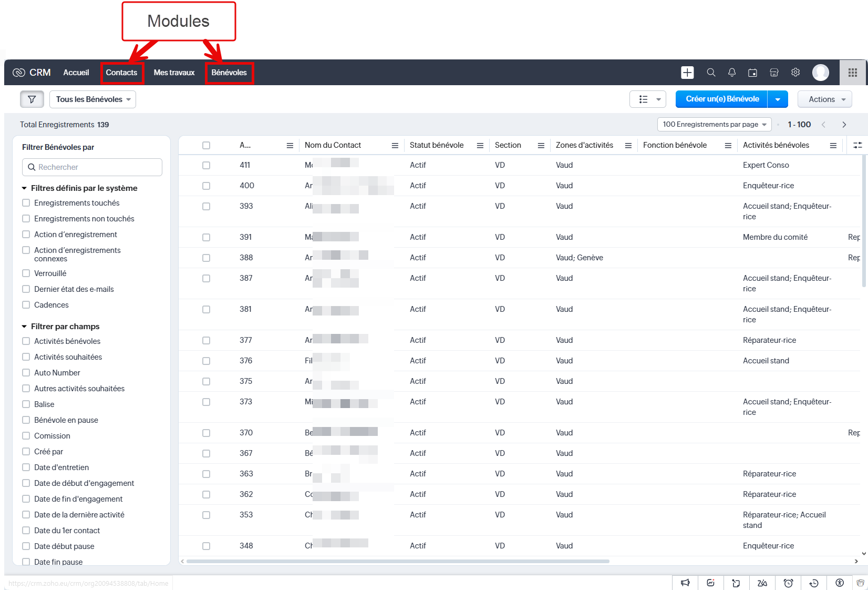Screen dimensions: 868x590
Task: Open the Actions button menu
Action: point(824,99)
